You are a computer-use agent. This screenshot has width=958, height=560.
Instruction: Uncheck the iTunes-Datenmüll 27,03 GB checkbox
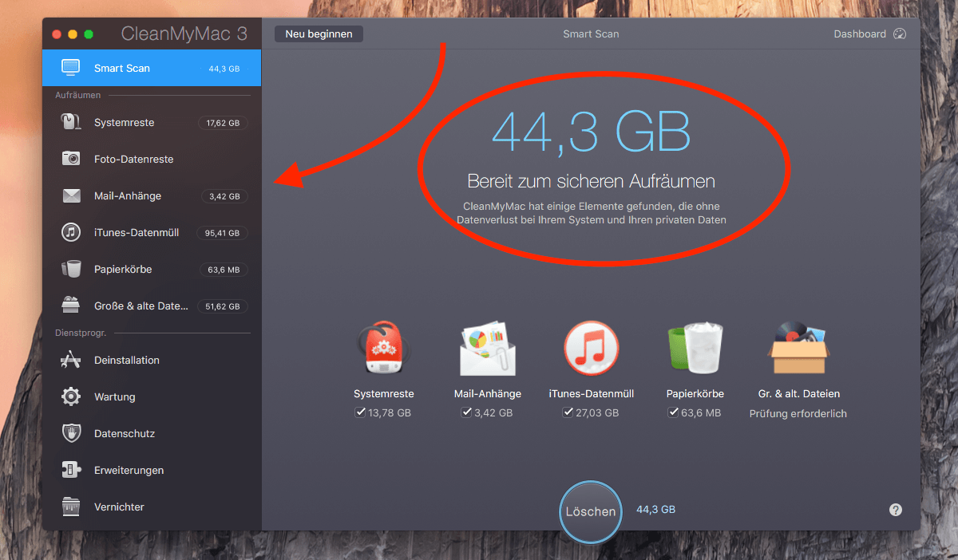click(568, 412)
